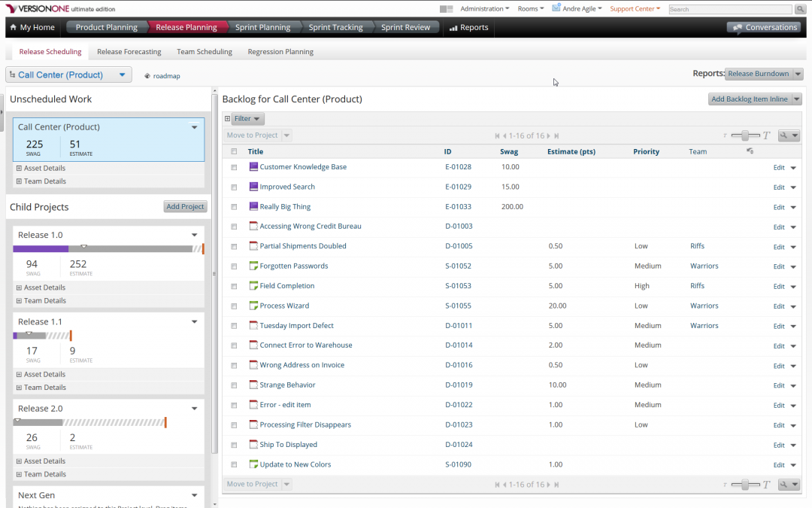The width and height of the screenshot is (812, 508).
Task: Open the Warriors team link in the Process Wizard row
Action: click(x=704, y=306)
